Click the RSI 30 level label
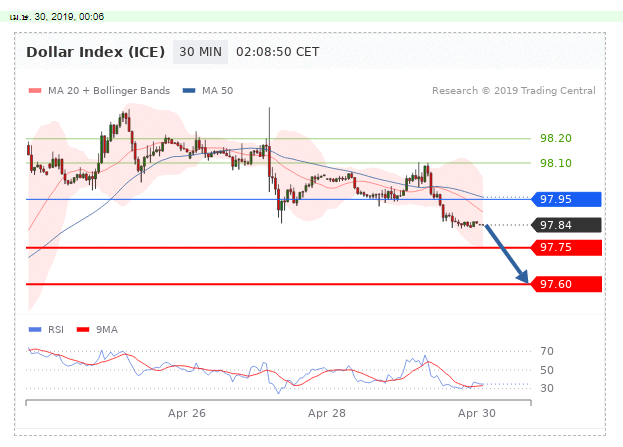 (547, 388)
